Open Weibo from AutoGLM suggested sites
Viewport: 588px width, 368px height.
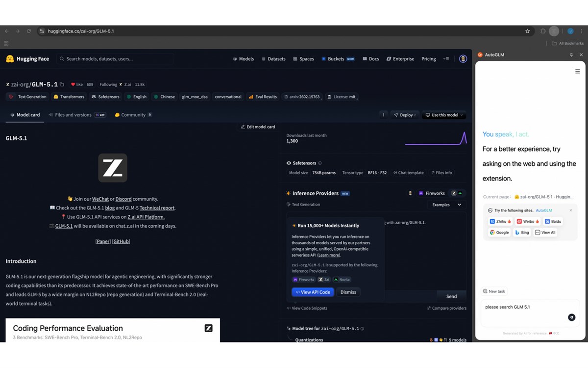tap(528, 221)
